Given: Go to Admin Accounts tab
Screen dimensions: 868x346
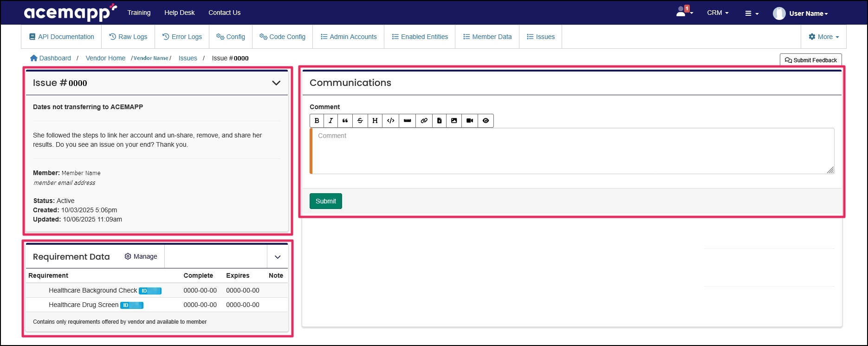Looking at the screenshot, I should pyautogui.click(x=349, y=37).
